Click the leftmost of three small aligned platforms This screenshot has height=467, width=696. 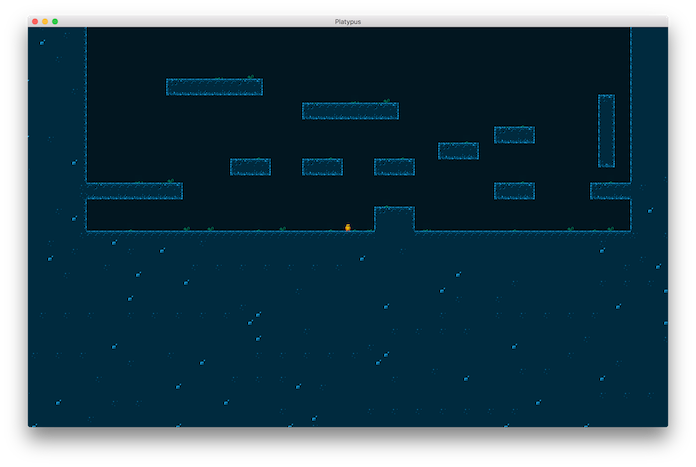click(x=250, y=167)
